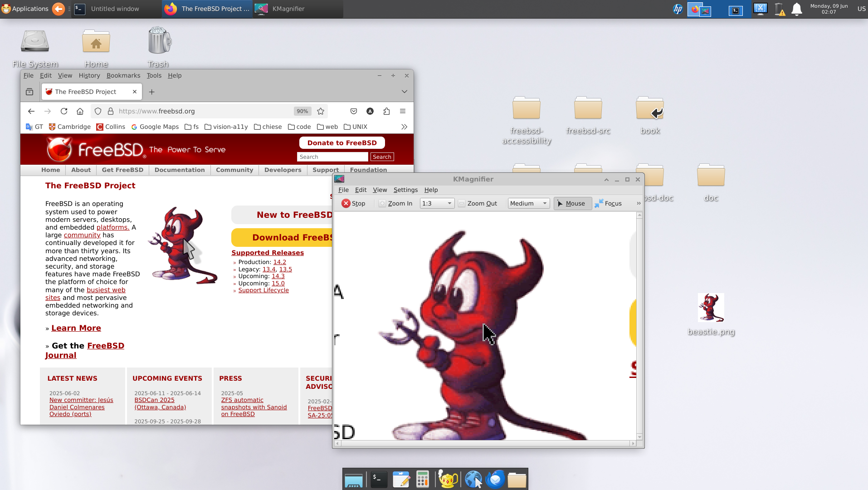Launch terminal from the bottom dock
Viewport: 868px width, 490px height.
point(378,479)
